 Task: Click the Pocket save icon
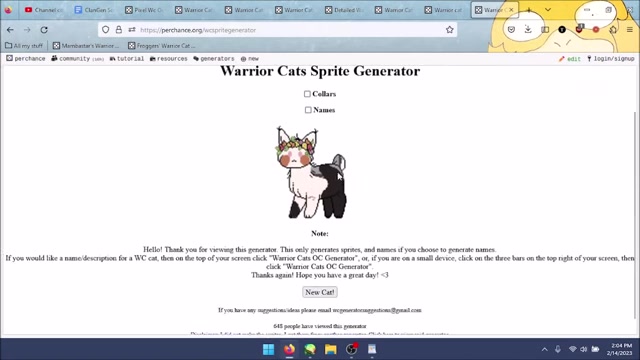[x=511, y=29]
